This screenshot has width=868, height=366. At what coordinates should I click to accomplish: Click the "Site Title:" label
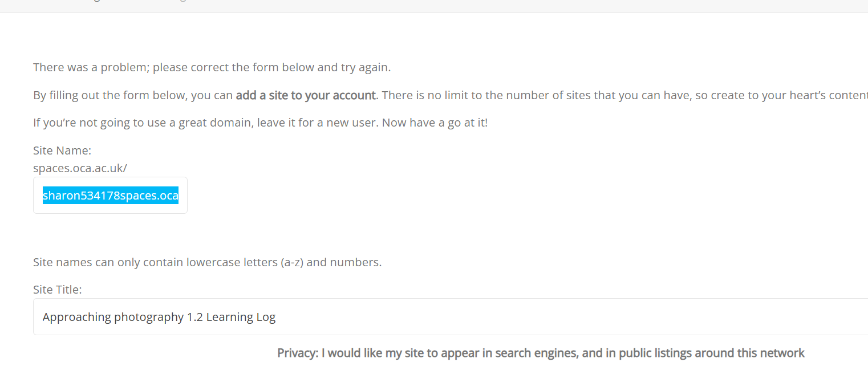coord(58,290)
